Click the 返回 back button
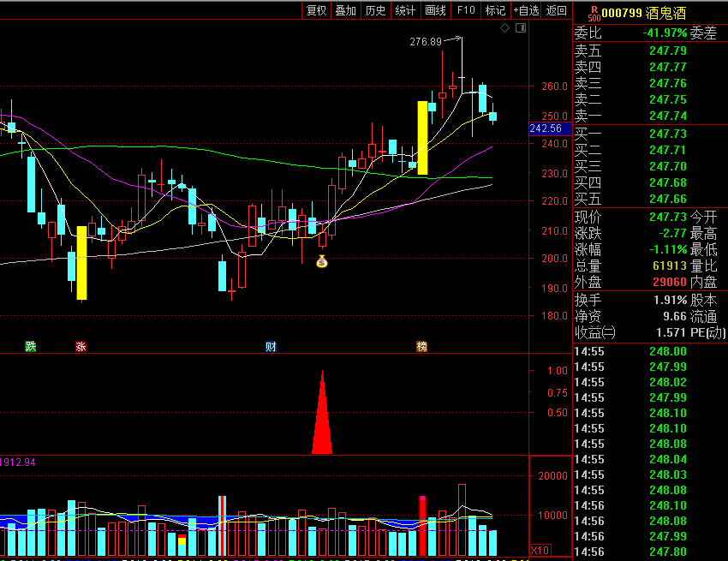This screenshot has height=561, width=728. 556,10
